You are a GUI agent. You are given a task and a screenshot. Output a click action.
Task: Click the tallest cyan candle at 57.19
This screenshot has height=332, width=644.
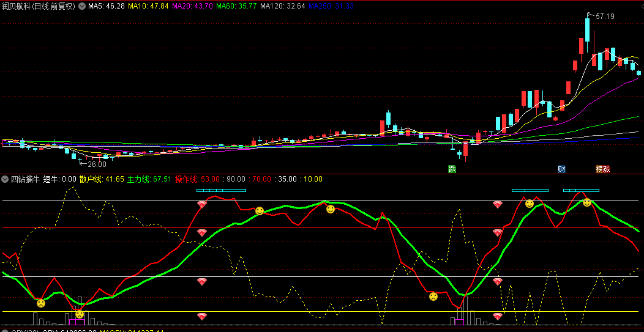(588, 29)
